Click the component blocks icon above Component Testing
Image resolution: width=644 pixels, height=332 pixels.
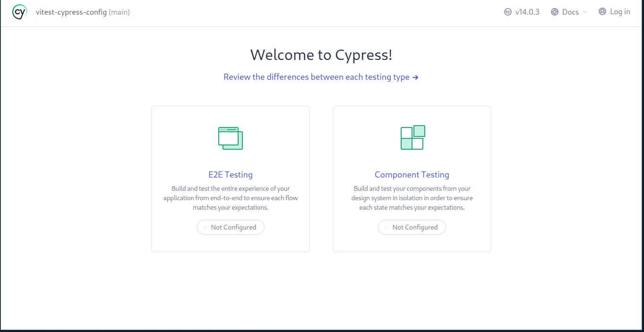tap(412, 138)
